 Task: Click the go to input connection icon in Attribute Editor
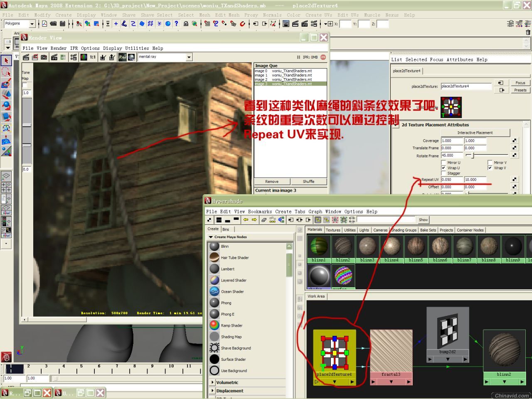tap(500, 83)
